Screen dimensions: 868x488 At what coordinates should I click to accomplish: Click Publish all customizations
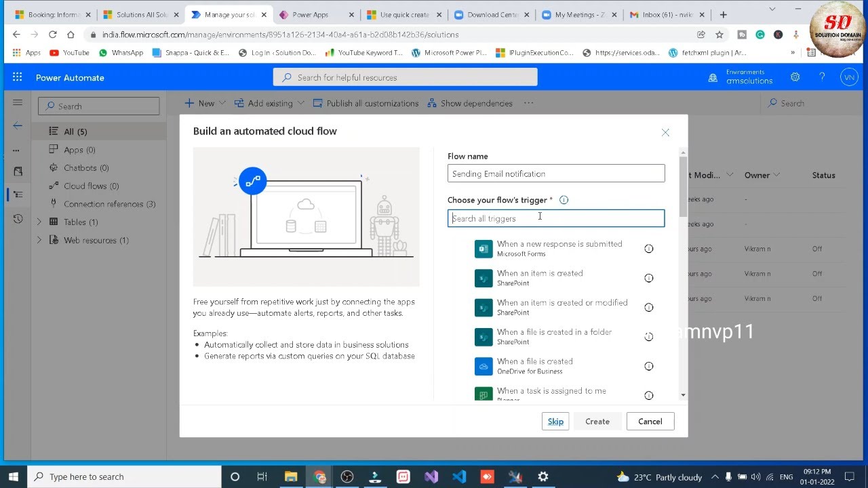[x=366, y=103]
